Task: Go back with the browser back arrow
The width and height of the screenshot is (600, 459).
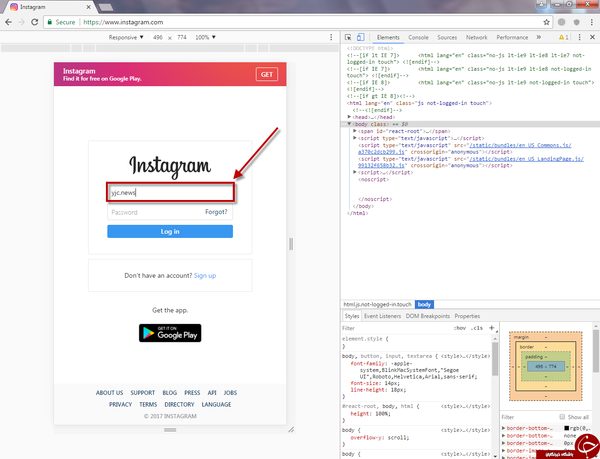Action: coord(8,22)
